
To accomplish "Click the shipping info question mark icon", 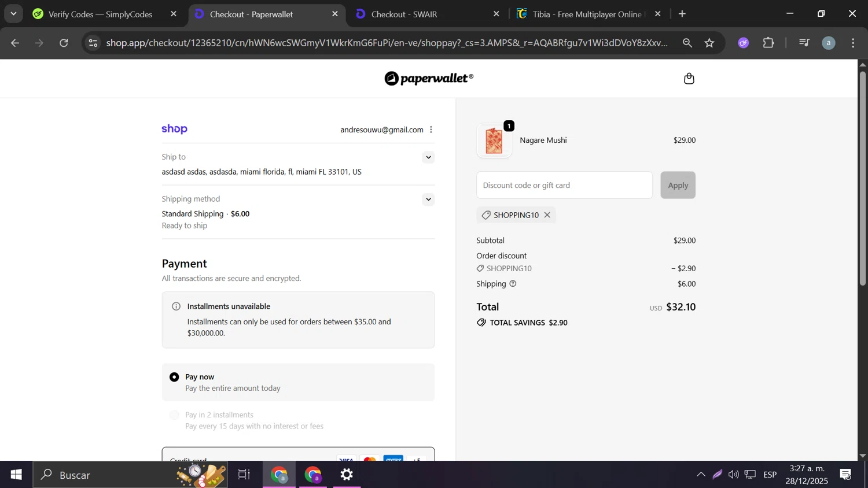I will click(x=513, y=284).
